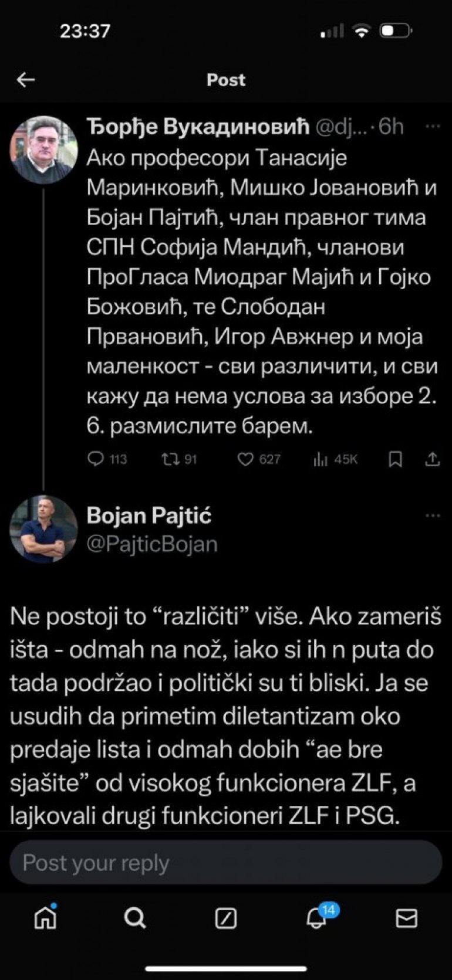The image size is (452, 980).
Task: Tap the Post your reply field
Action: pos(226,862)
